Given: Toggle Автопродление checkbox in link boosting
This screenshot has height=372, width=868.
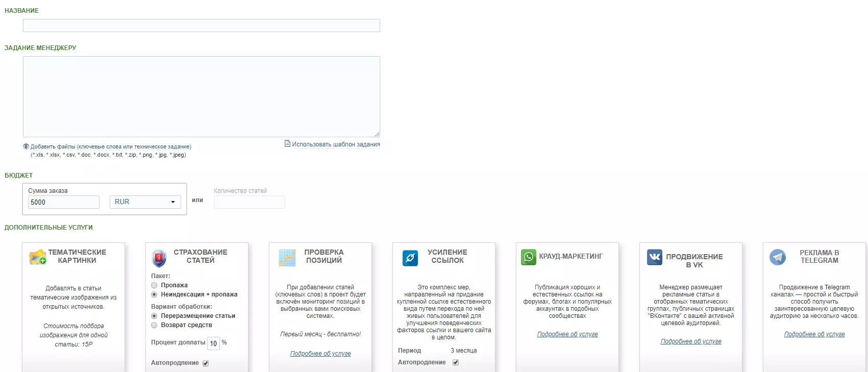Looking at the screenshot, I should pos(456,362).
